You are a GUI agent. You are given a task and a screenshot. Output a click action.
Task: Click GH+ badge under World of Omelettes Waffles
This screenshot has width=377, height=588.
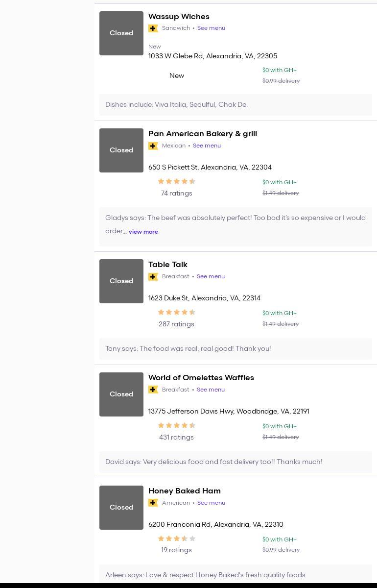(153, 390)
